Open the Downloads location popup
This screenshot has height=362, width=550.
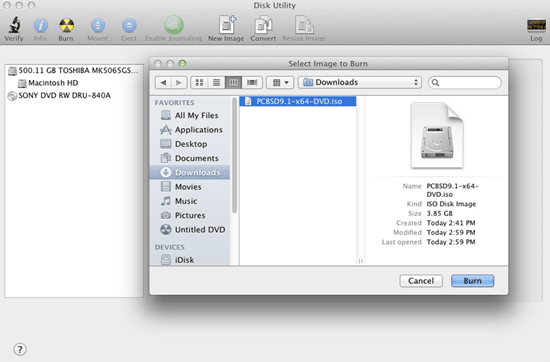pos(360,82)
